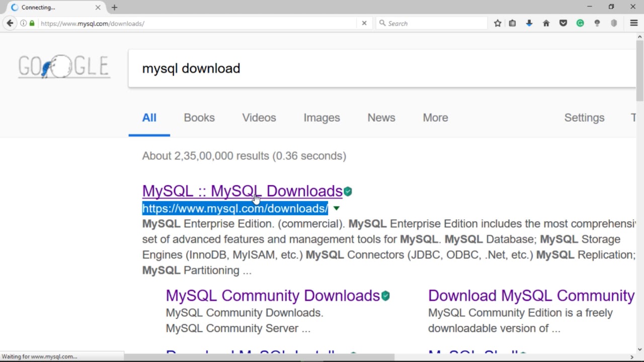Open the downloads arrow icon
The height and width of the screenshot is (362, 644).
tap(529, 23)
